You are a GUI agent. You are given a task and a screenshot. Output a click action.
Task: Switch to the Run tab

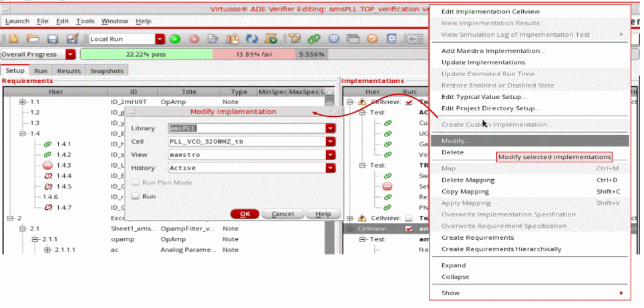click(41, 71)
